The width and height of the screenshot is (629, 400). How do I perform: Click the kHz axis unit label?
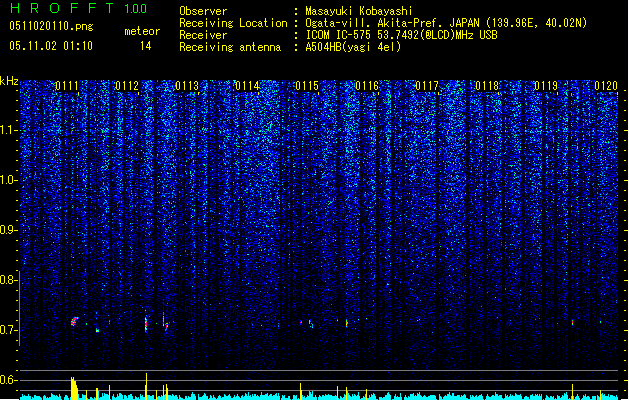coord(9,81)
